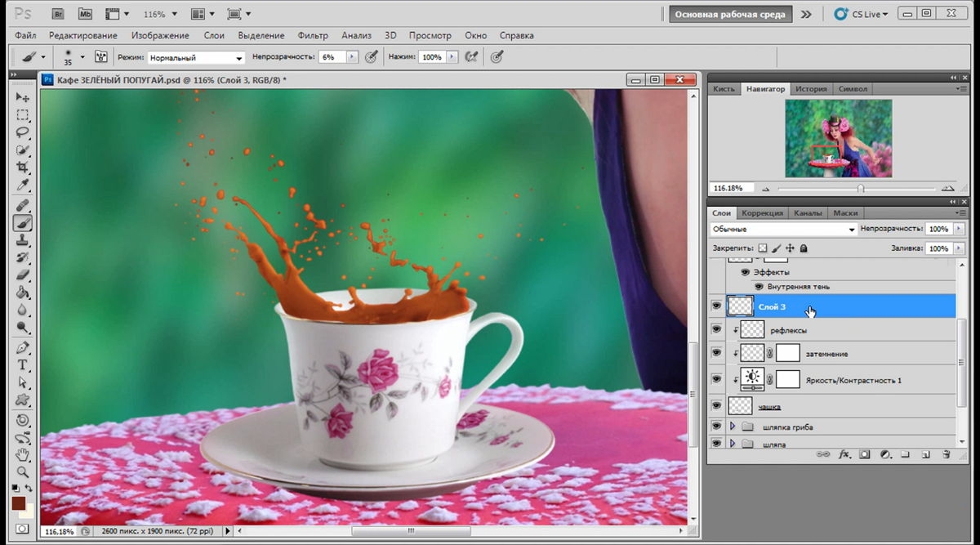Click the link layers icon
980x545 pixels.
coord(824,454)
